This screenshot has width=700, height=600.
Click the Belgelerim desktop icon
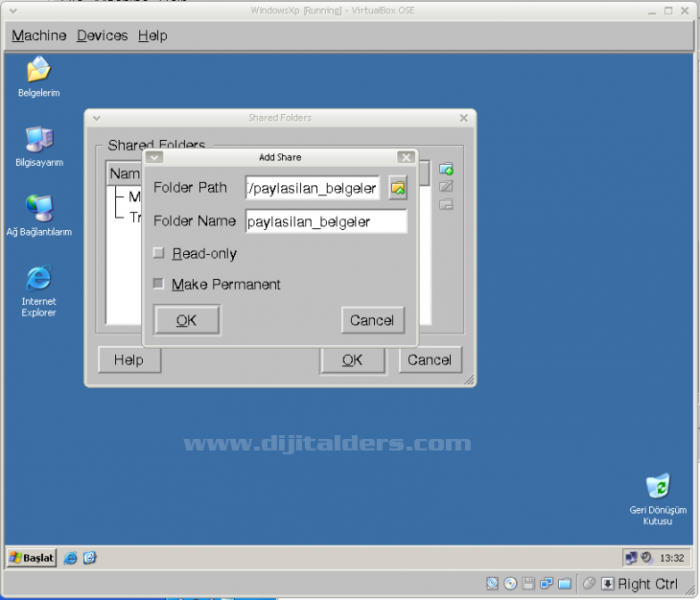coord(39,77)
